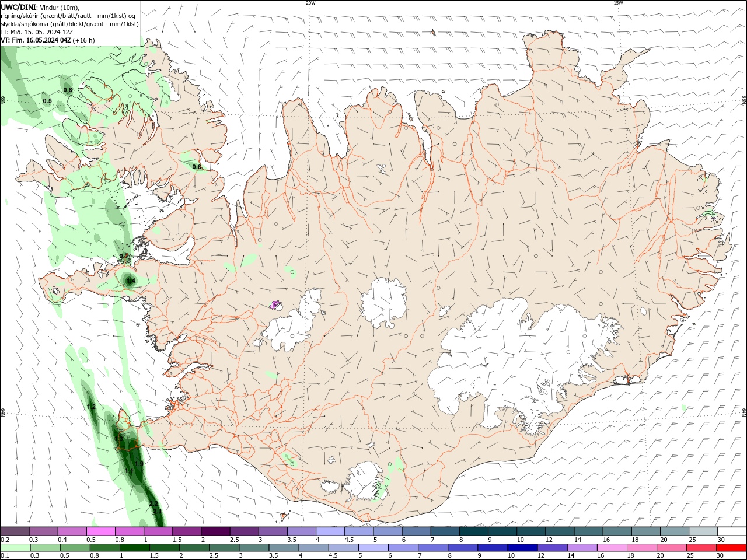Click the darkest purple snow swatch labelled 2
The image size is (747, 560).
[215, 531]
